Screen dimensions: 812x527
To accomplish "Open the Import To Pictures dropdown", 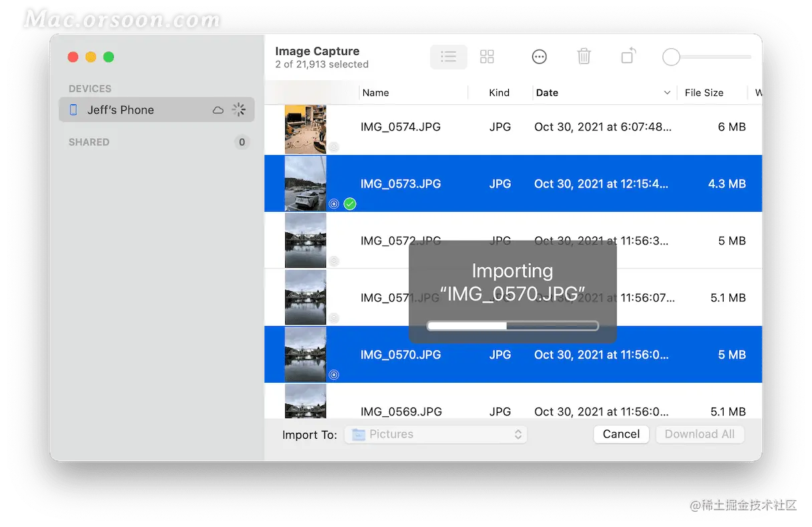I will tap(435, 434).
